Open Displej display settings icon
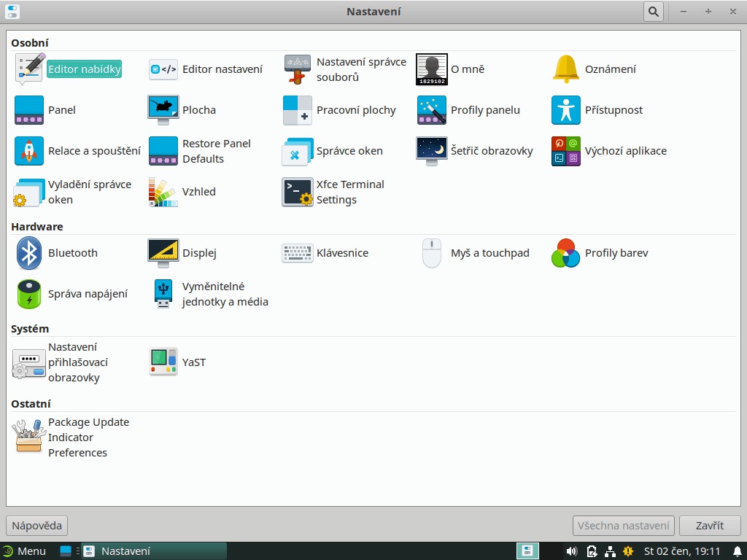This screenshot has width=747, height=560. pos(163,253)
